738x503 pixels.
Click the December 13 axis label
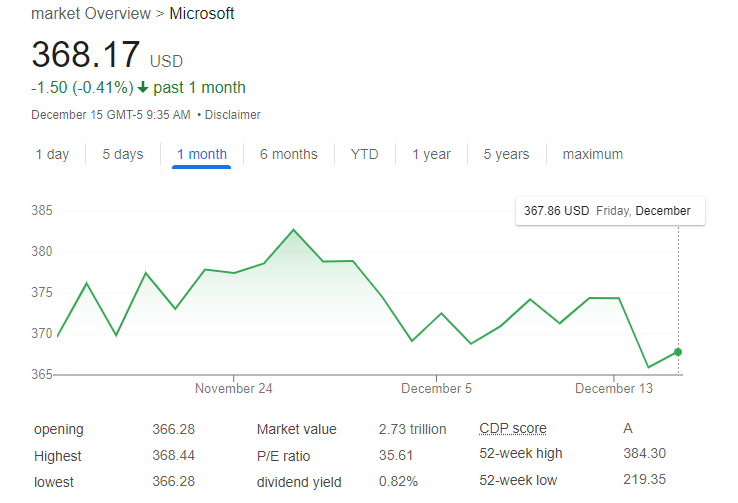[x=614, y=389]
